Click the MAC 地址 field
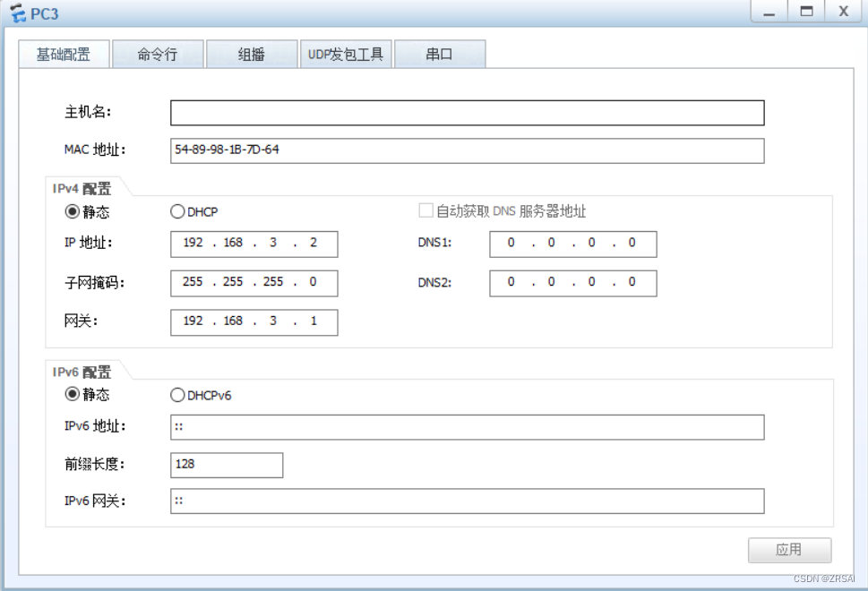The height and width of the screenshot is (591, 868). point(468,150)
